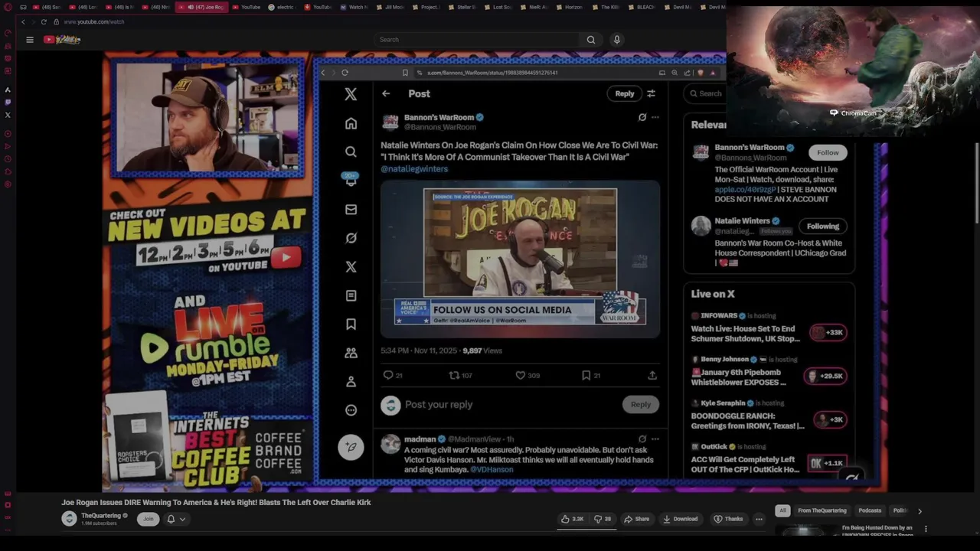This screenshot has height=551, width=980.
Task: Select the Podcasts chip
Action: (x=870, y=510)
